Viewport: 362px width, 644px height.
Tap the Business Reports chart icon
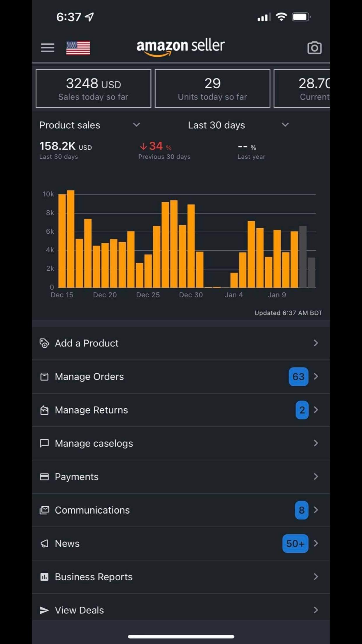coord(44,577)
